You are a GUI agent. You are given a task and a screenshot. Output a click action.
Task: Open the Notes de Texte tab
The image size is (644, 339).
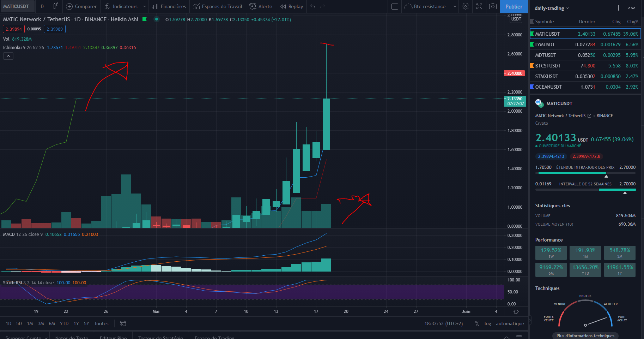pos(72,337)
